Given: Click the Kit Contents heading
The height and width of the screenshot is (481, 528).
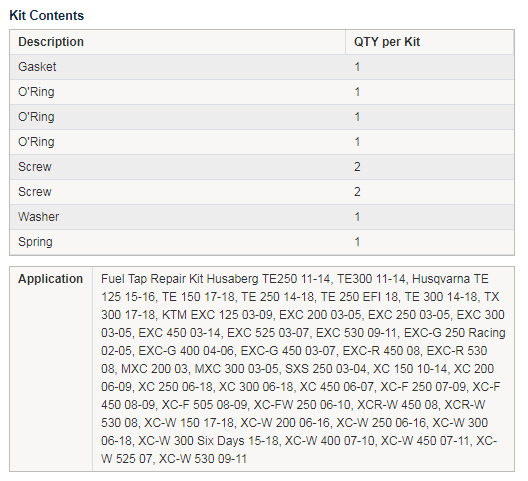Looking at the screenshot, I should pos(46,15).
